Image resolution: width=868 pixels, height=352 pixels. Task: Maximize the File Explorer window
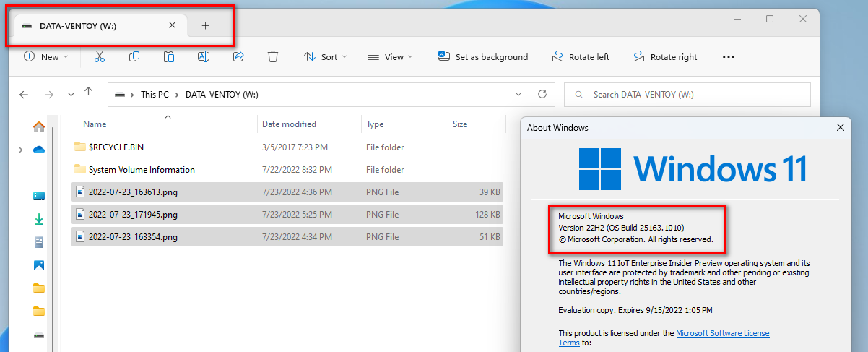tap(770, 20)
